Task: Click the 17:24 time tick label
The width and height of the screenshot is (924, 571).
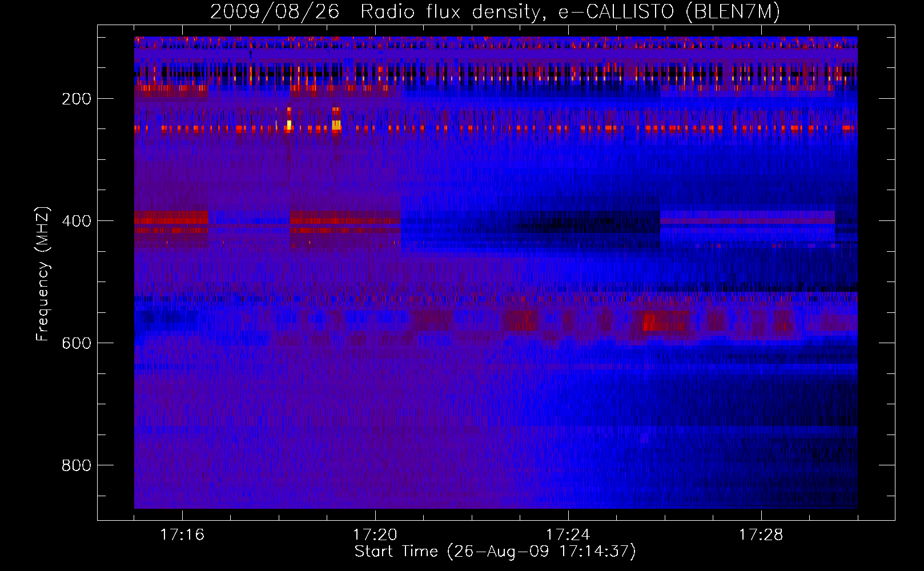Action: click(568, 535)
